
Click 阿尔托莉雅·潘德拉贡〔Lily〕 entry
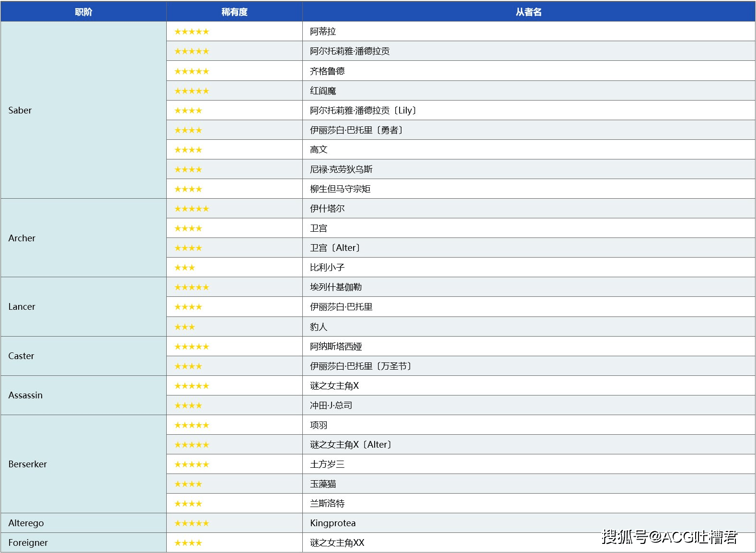pyautogui.click(x=364, y=110)
